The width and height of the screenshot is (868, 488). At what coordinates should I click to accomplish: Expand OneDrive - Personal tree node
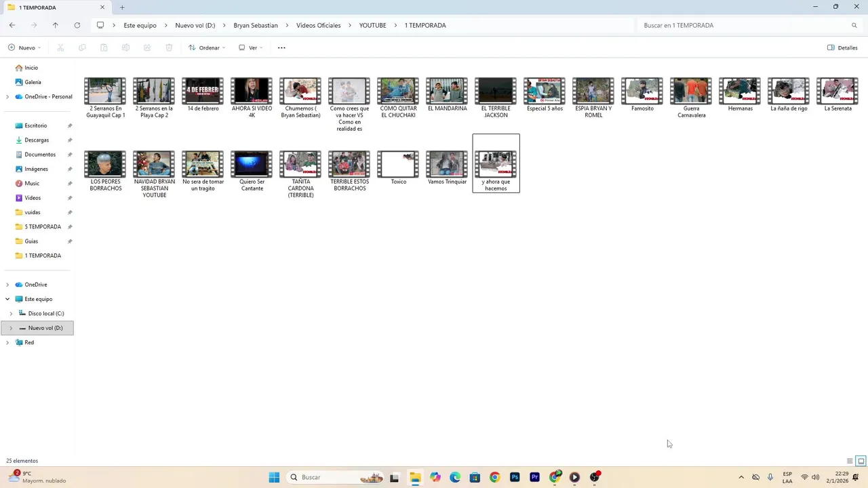tap(7, 97)
